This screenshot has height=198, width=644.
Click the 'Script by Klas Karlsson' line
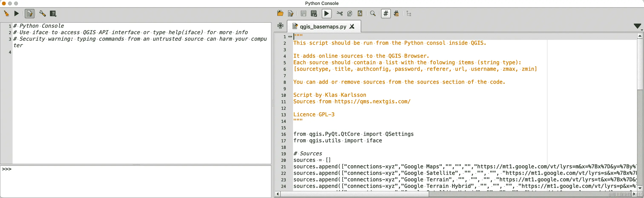coord(329,95)
